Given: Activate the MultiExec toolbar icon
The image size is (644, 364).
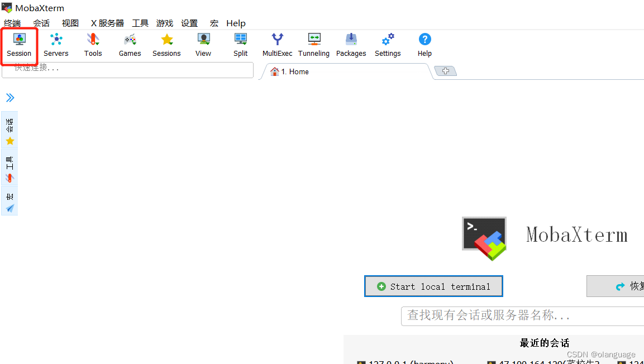Looking at the screenshot, I should 277,46.
